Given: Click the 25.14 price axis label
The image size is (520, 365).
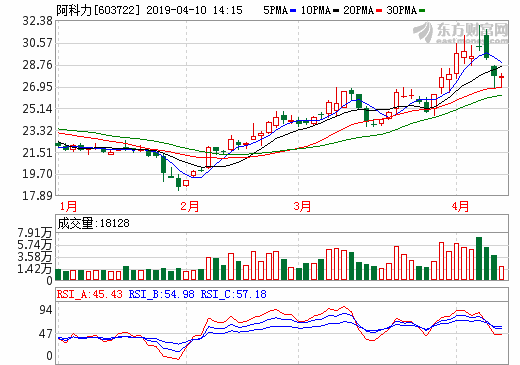Looking at the screenshot, I should [x=38, y=108].
